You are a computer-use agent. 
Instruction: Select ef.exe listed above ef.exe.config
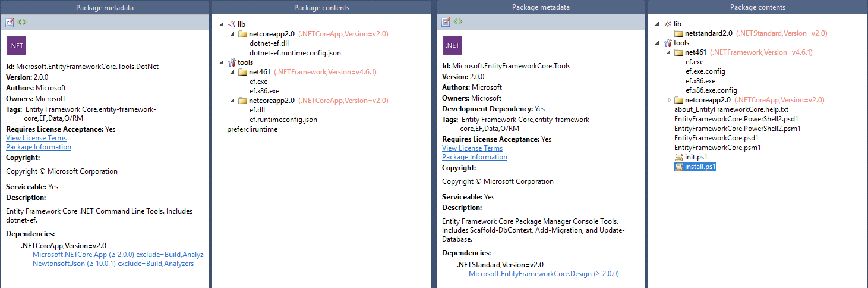click(695, 62)
